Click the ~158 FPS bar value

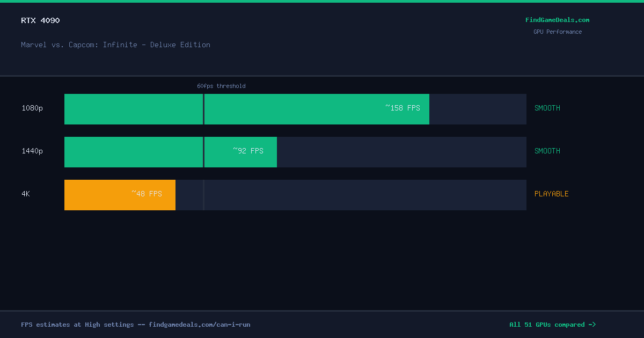coord(402,108)
